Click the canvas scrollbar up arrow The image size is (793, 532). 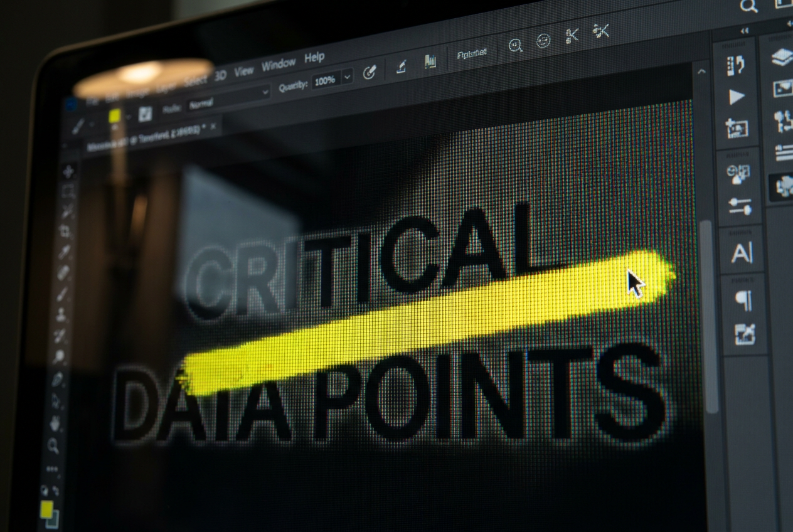point(701,71)
